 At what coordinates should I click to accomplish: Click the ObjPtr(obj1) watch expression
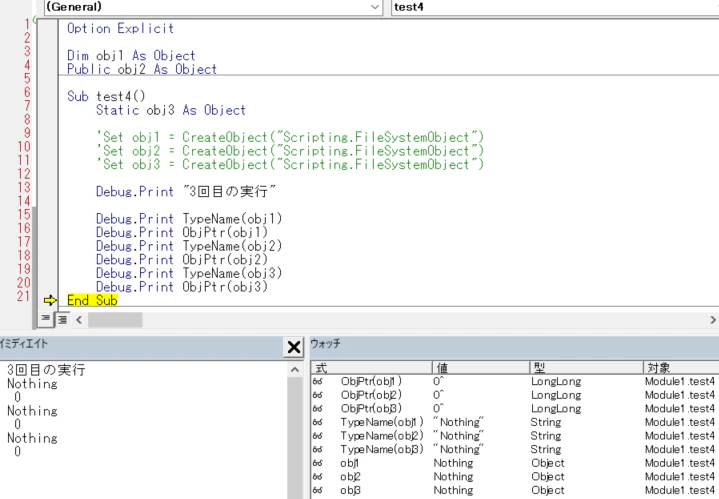(x=371, y=381)
